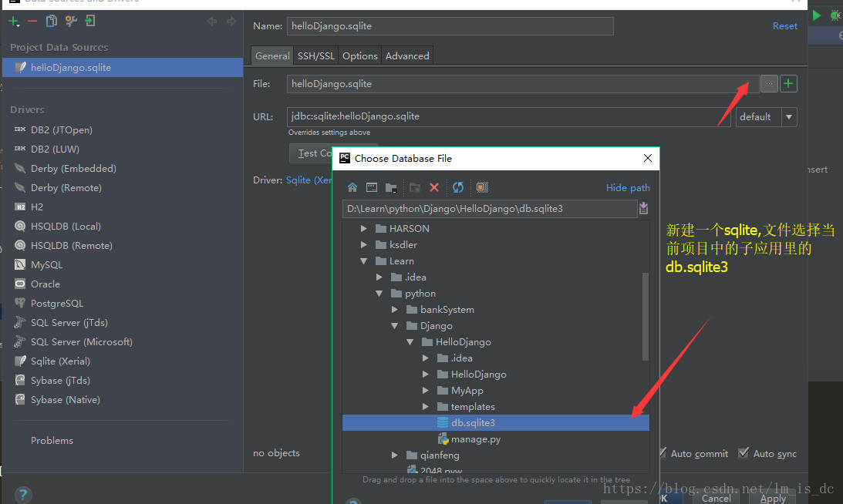Screen dimensions: 843x504
Task: Expand the qianfeng folder
Action: (x=395, y=455)
